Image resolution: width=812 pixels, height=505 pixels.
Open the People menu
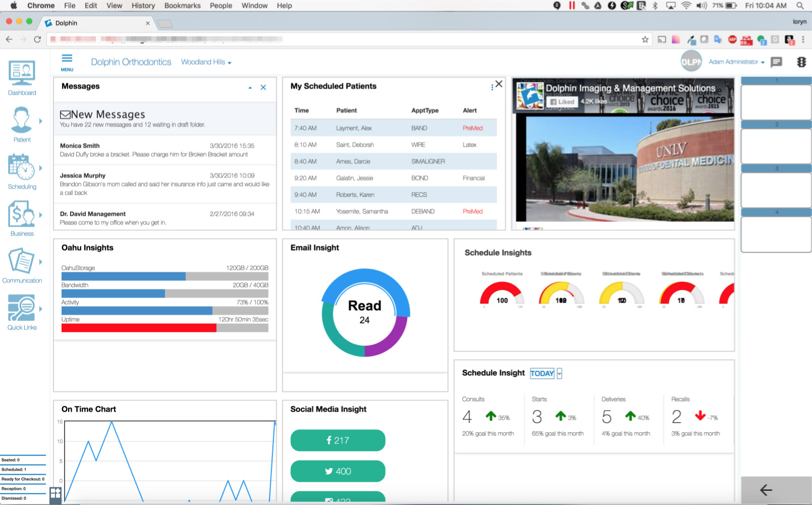pyautogui.click(x=221, y=6)
